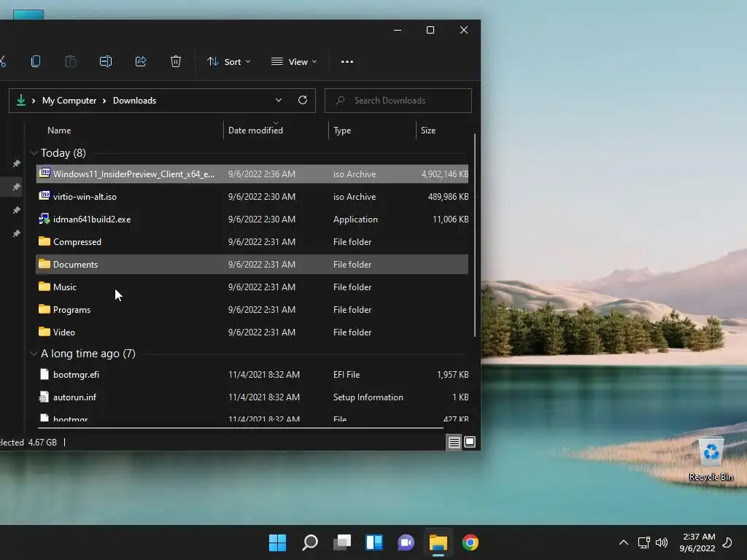Click the Search Downloads field
747x560 pixels.
(x=398, y=101)
